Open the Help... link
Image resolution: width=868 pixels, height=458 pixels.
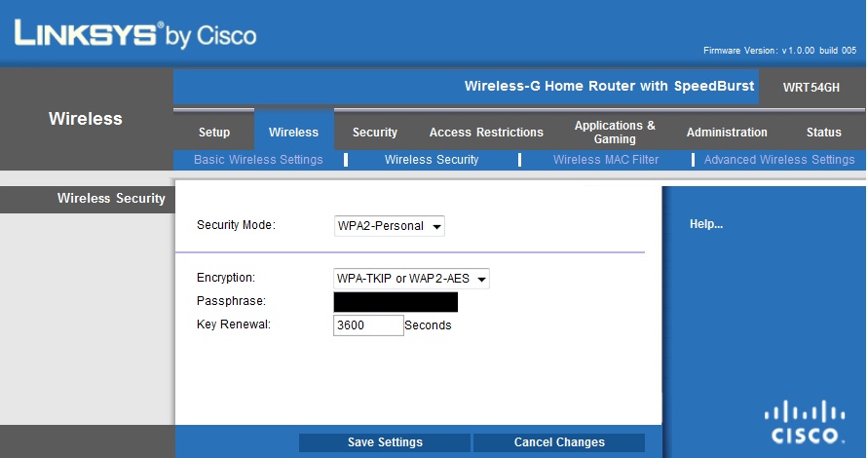[x=706, y=224]
